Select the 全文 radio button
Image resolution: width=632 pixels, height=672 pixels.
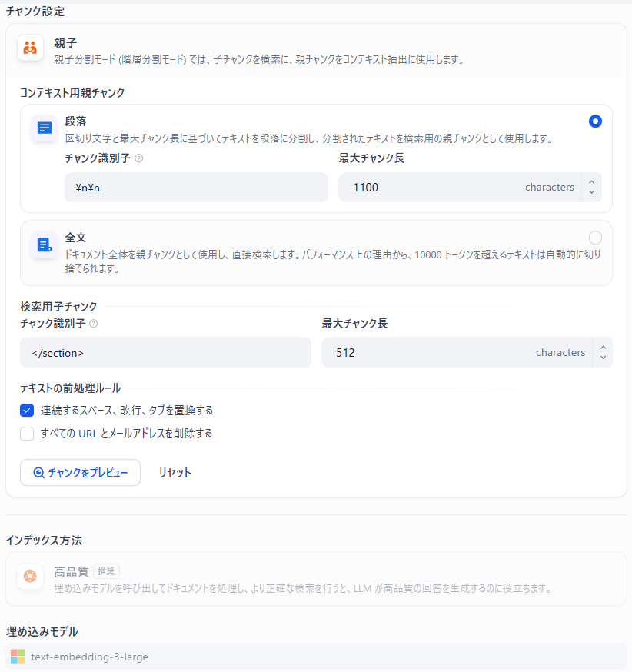pyautogui.click(x=595, y=238)
